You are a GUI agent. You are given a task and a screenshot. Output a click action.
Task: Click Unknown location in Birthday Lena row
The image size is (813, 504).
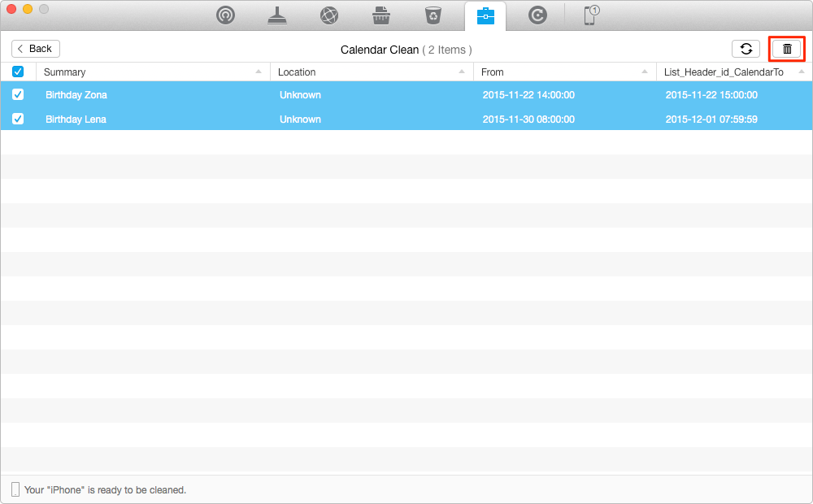(x=300, y=119)
